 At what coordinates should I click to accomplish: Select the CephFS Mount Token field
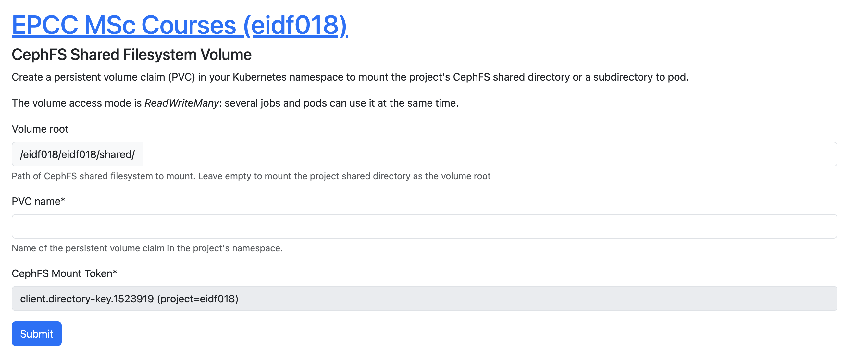click(x=424, y=299)
